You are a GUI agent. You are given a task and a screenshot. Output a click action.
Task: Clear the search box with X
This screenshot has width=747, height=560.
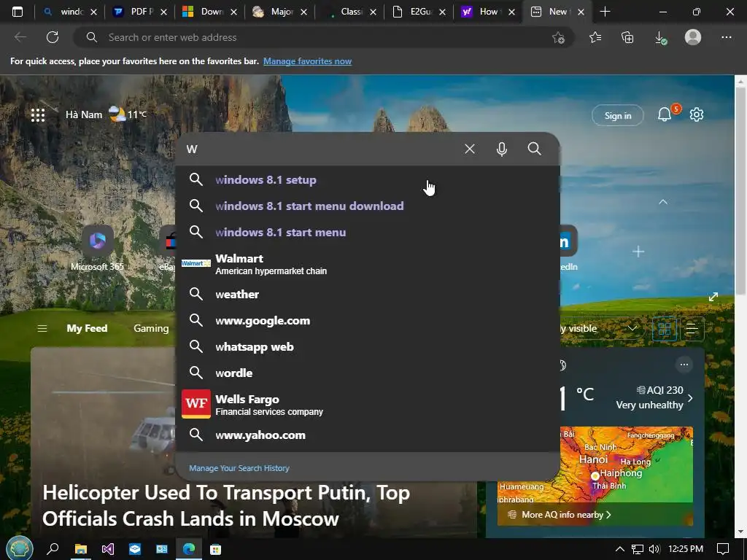tap(469, 149)
